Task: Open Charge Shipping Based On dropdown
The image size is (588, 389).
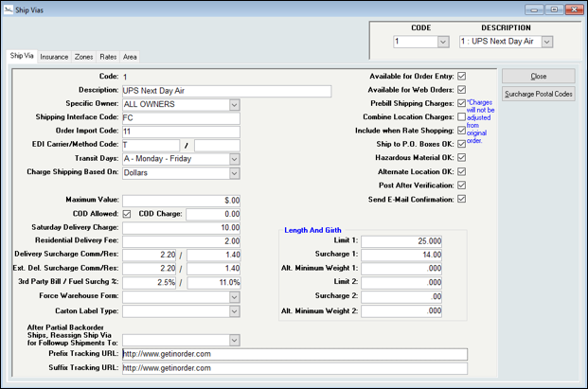Action: tap(234, 174)
